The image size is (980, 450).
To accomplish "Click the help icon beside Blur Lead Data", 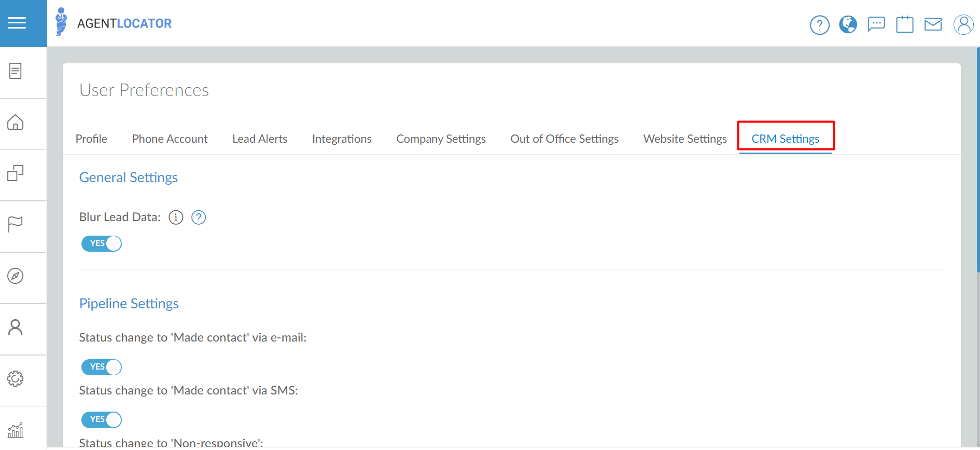I will tap(199, 217).
